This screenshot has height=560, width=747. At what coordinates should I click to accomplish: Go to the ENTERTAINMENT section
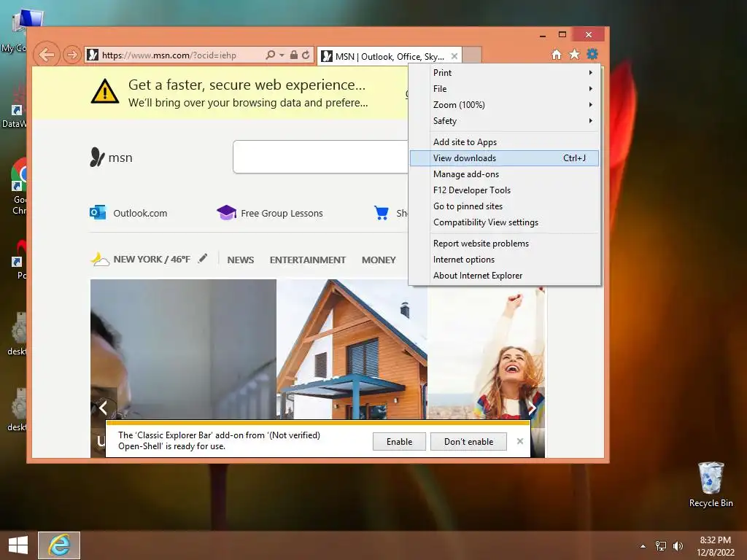[308, 260]
